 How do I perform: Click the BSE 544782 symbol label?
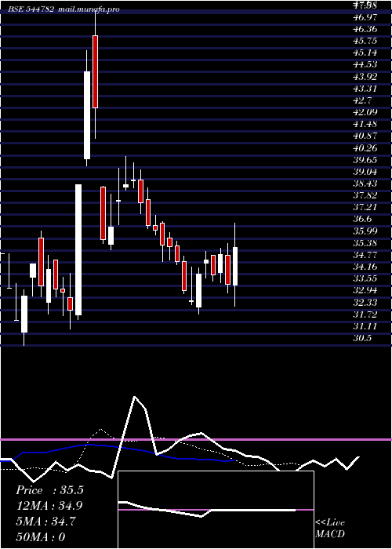32,9
